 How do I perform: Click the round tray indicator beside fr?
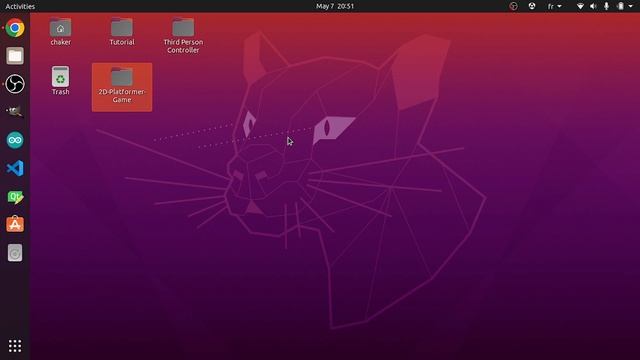click(x=532, y=6)
